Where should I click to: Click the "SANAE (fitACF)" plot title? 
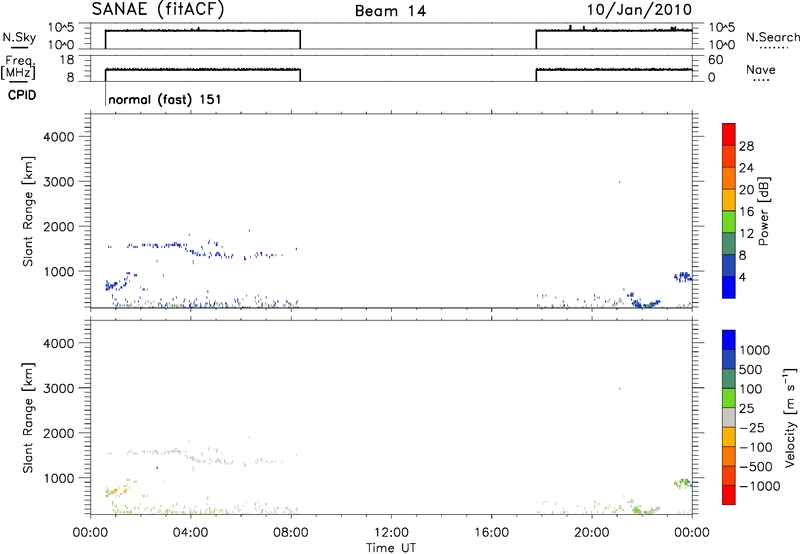157,10
